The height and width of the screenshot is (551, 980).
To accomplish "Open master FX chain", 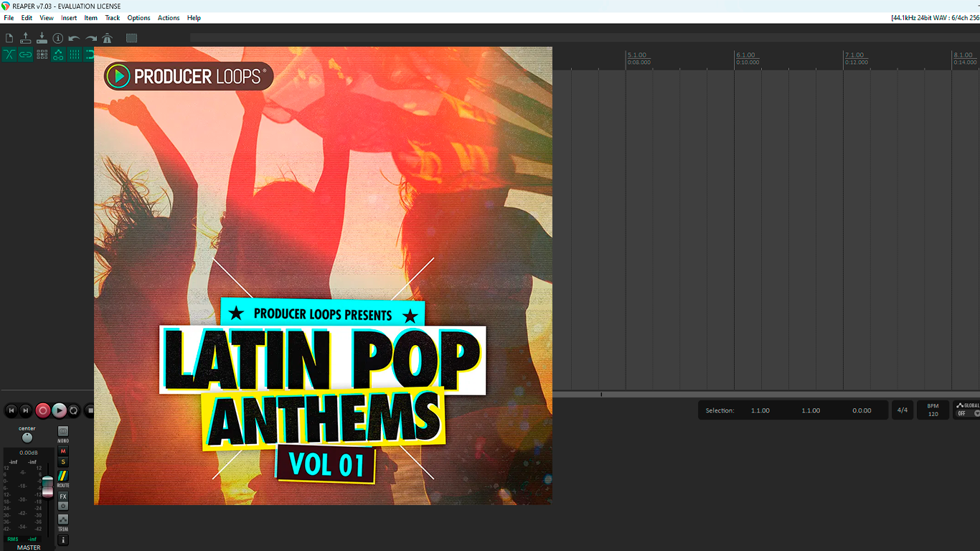I will [63, 496].
